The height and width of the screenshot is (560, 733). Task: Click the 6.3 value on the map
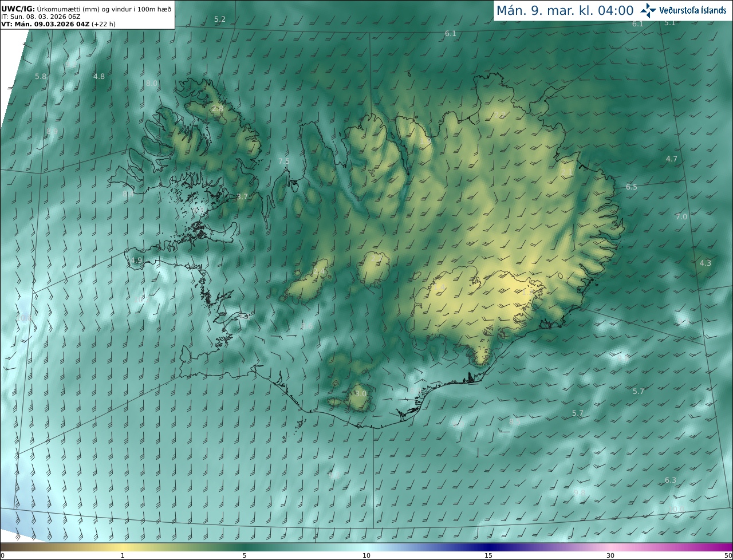[671, 480]
